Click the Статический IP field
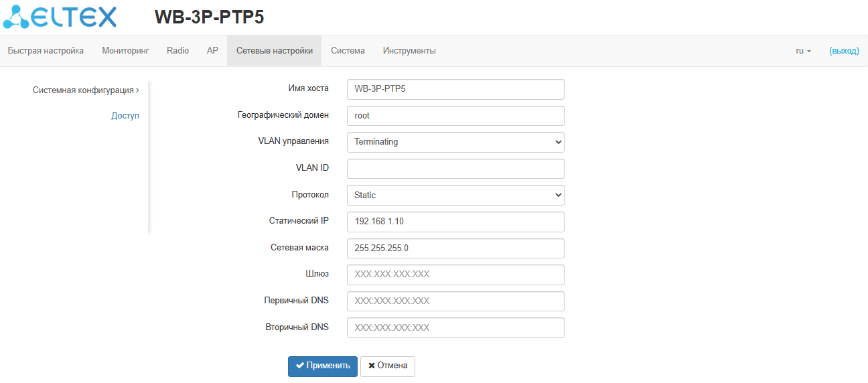Screen dimensions: 868x383 [x=455, y=222]
